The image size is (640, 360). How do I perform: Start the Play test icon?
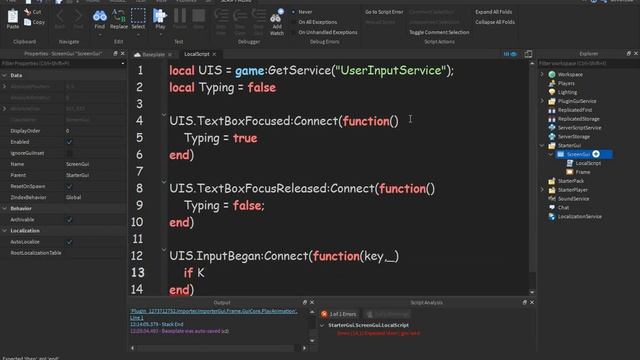[x=160, y=16]
